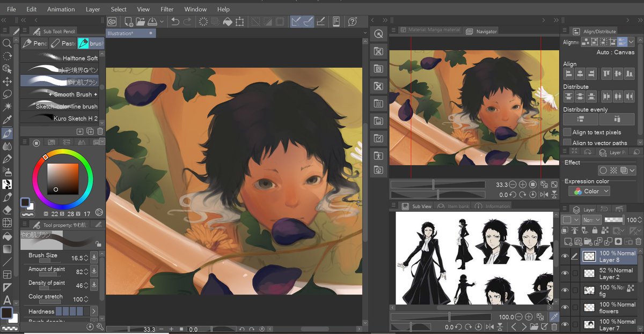The width and height of the screenshot is (644, 334).
Task: Expand color wheel play arrow button
Action: (99, 213)
